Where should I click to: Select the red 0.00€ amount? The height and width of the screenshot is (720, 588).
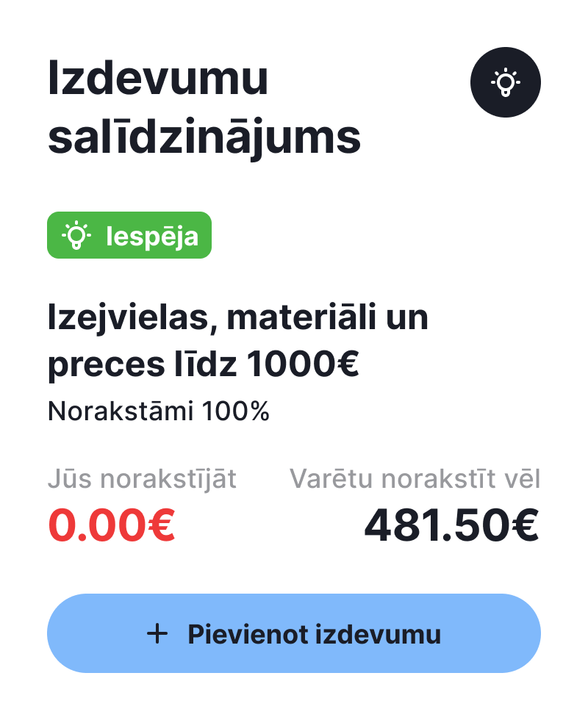tap(112, 525)
